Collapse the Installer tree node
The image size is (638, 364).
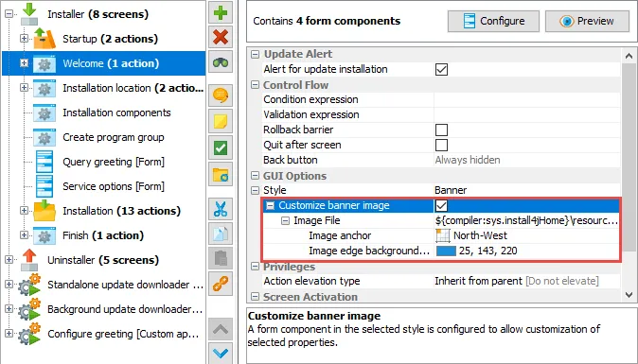9,14
